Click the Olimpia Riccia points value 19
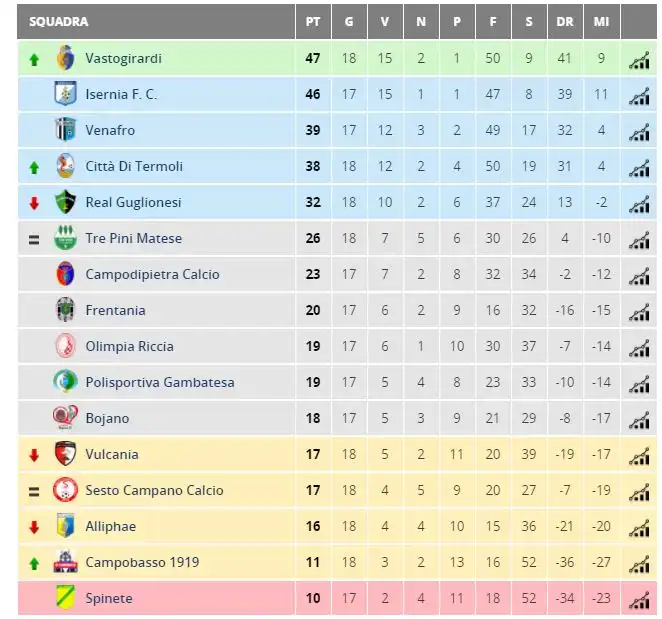 click(x=313, y=346)
